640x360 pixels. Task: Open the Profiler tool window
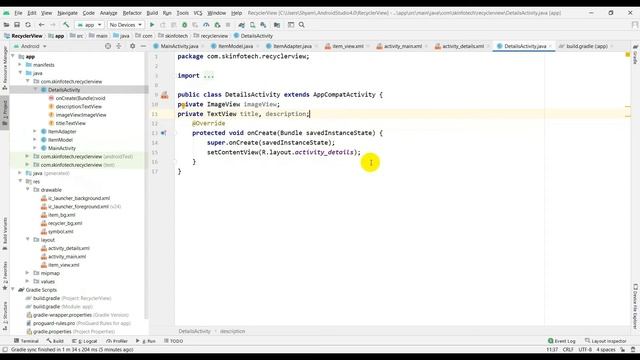pyautogui.click(x=117, y=341)
